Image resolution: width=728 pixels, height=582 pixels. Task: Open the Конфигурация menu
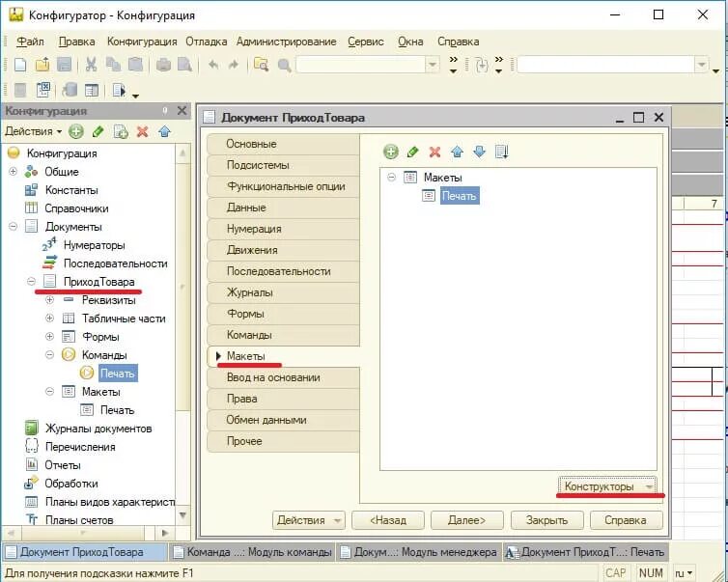[x=142, y=42]
